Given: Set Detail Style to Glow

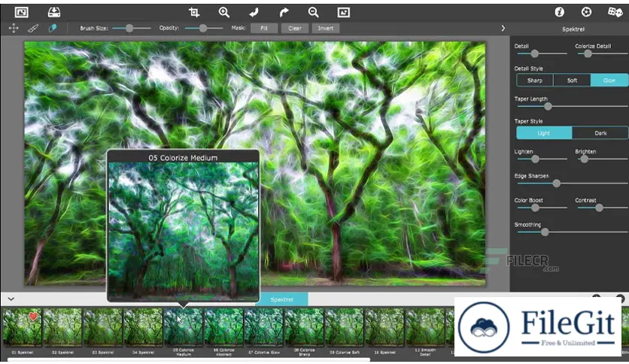Looking at the screenshot, I should tap(609, 80).
